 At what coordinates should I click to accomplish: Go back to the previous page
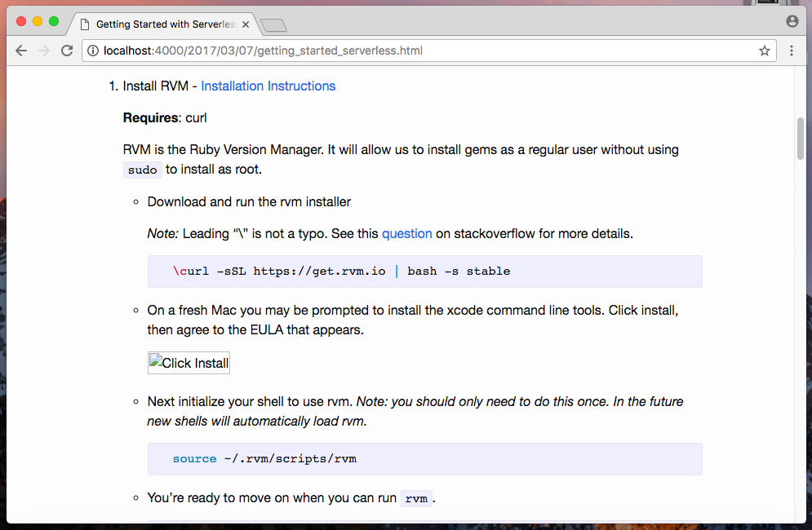tap(21, 51)
